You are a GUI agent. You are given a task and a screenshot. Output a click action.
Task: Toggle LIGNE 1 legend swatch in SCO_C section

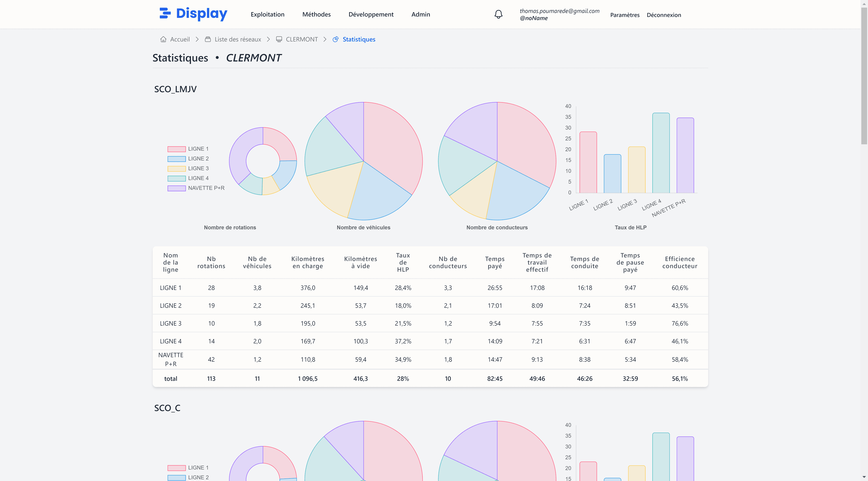(177, 468)
